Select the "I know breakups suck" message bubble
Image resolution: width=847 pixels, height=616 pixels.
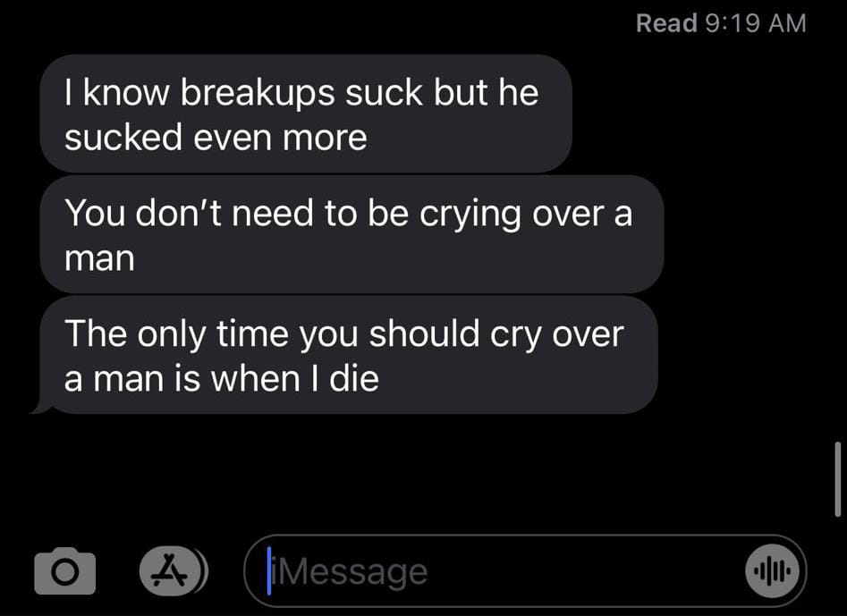(306, 114)
